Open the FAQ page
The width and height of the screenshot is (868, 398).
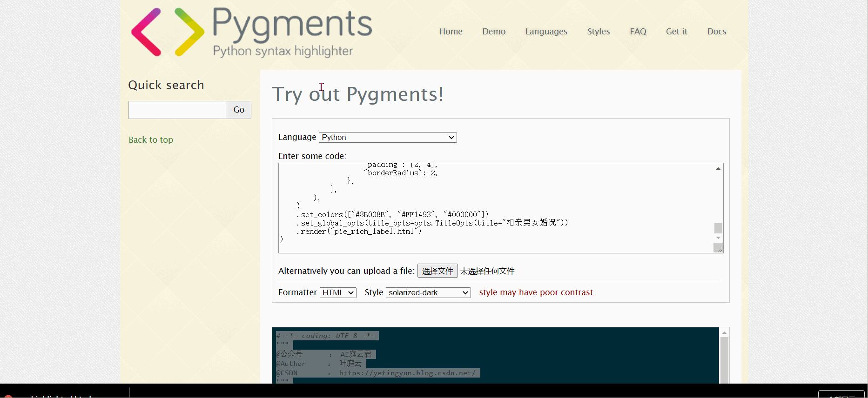638,32
